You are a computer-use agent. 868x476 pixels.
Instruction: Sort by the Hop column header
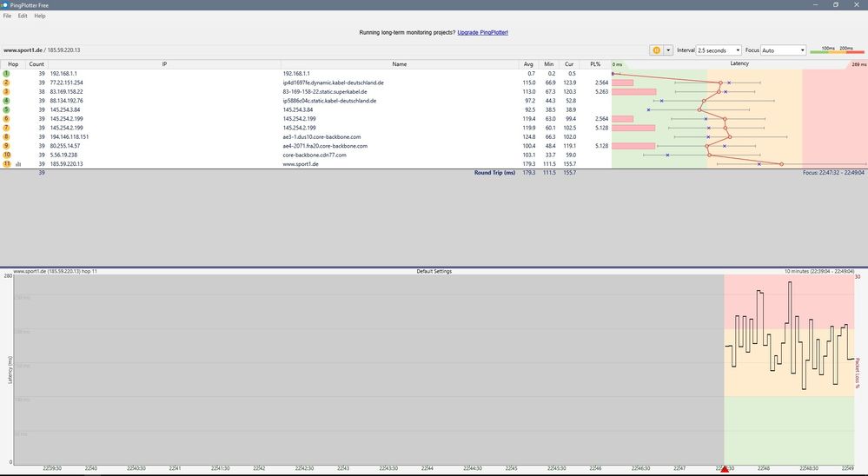(13, 64)
